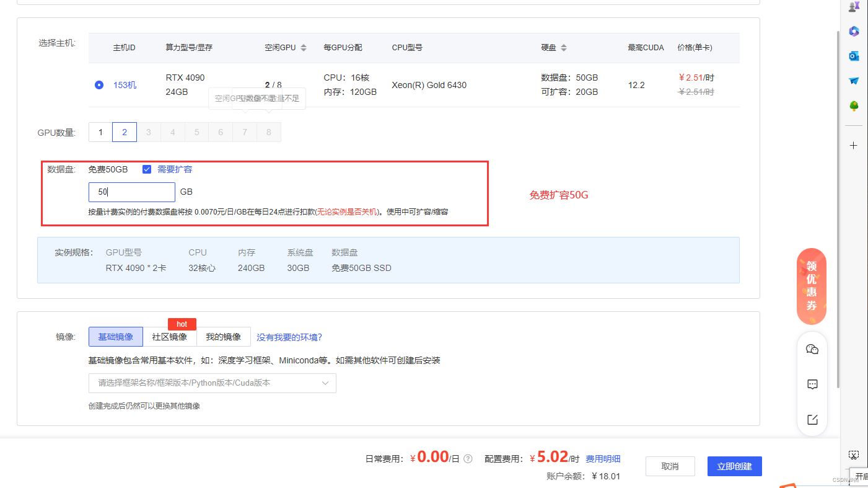Viewport: 868px width, 488px height.
Task: Select host 153机 radio button
Action: [x=99, y=85]
